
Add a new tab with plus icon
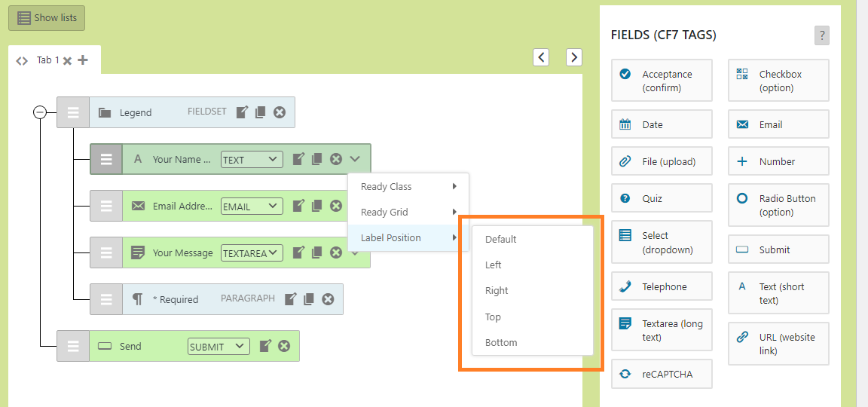(x=83, y=60)
